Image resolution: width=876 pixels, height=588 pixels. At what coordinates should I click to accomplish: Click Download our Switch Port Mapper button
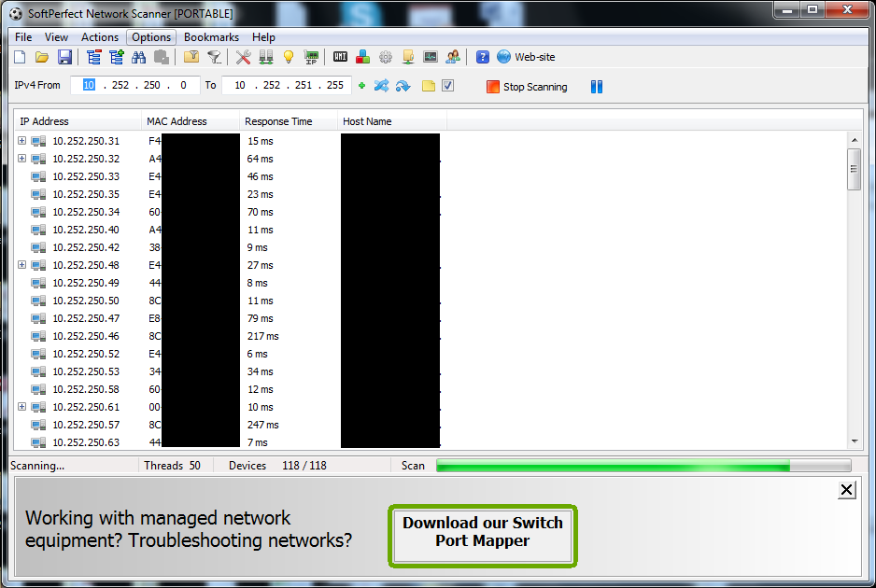coord(483,536)
